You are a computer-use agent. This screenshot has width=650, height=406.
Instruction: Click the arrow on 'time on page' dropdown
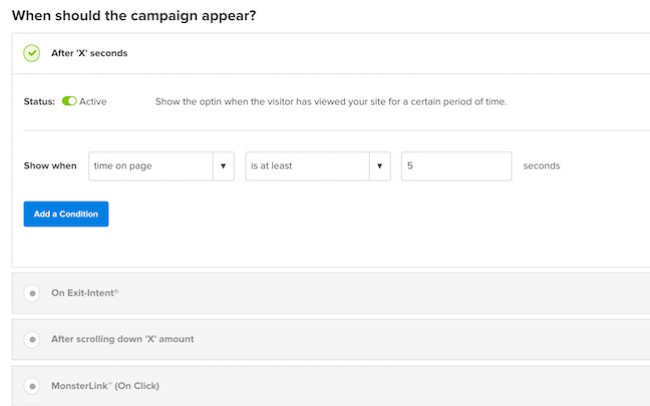224,166
